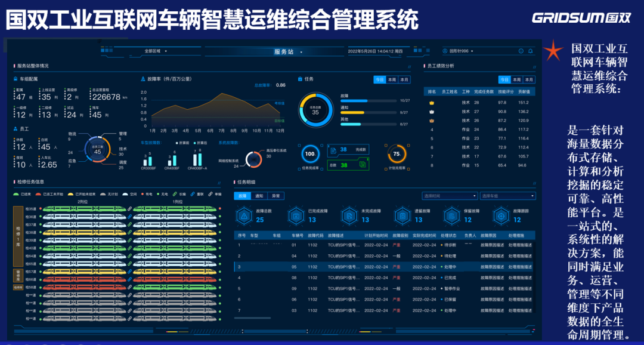Open the 服务站 title dropdown
The width and height of the screenshot is (644, 345).
(x=287, y=52)
